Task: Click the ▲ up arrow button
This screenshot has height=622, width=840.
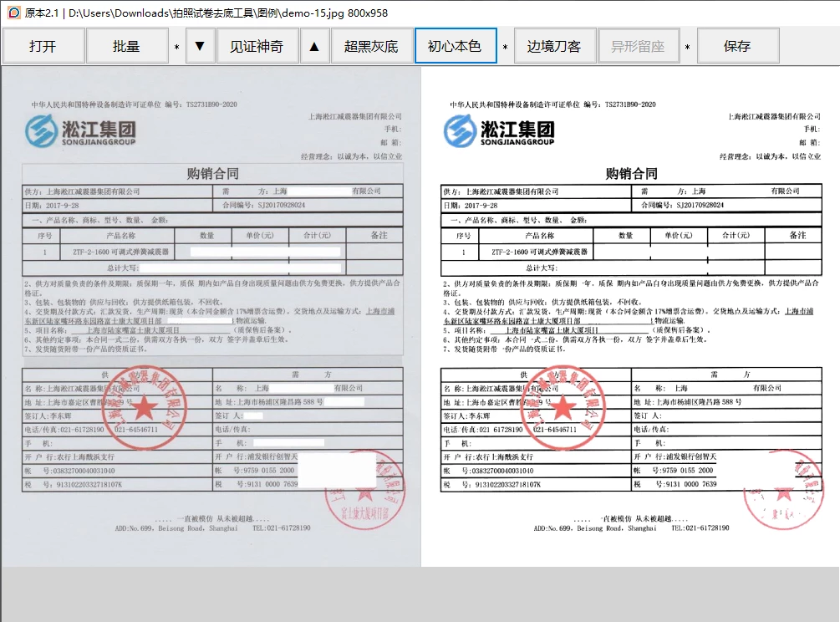Action: (x=314, y=47)
